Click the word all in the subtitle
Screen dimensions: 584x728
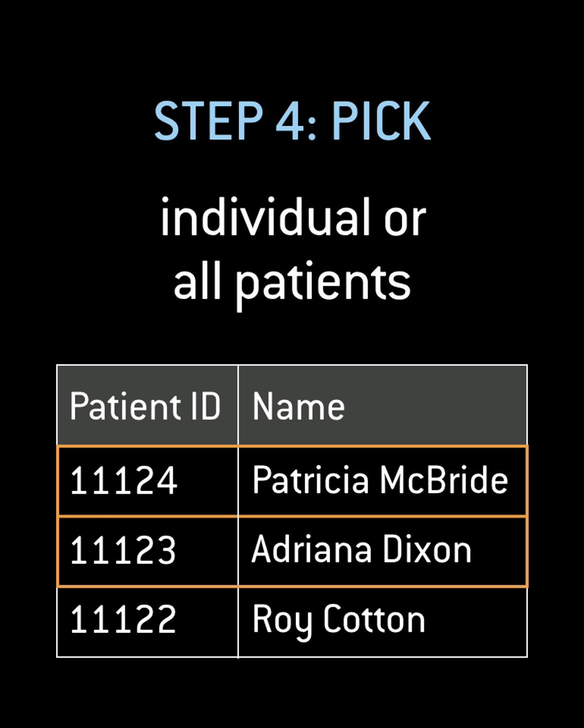tap(197, 280)
